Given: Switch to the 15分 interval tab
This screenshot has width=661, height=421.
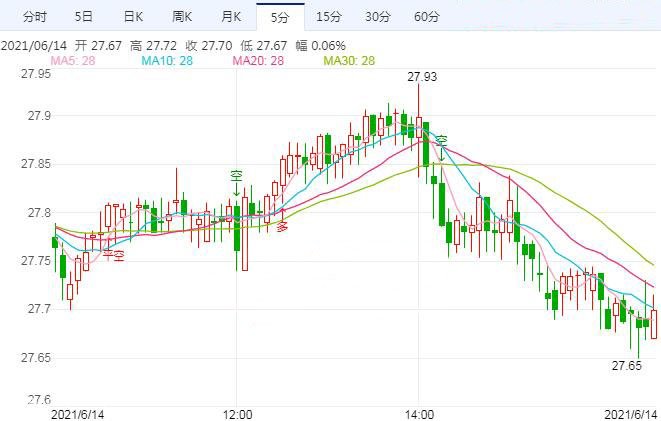Looking at the screenshot, I should pyautogui.click(x=328, y=17).
